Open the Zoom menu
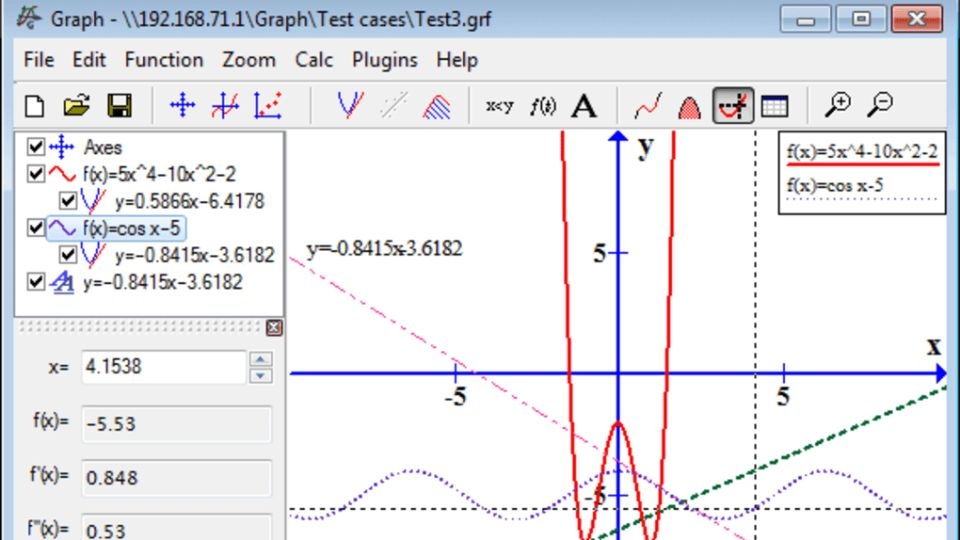The height and width of the screenshot is (540, 960). (x=249, y=60)
